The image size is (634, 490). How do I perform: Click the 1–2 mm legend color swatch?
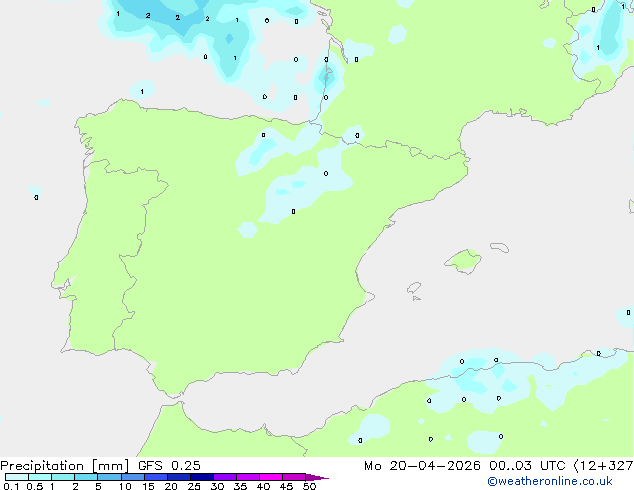[x=63, y=477]
